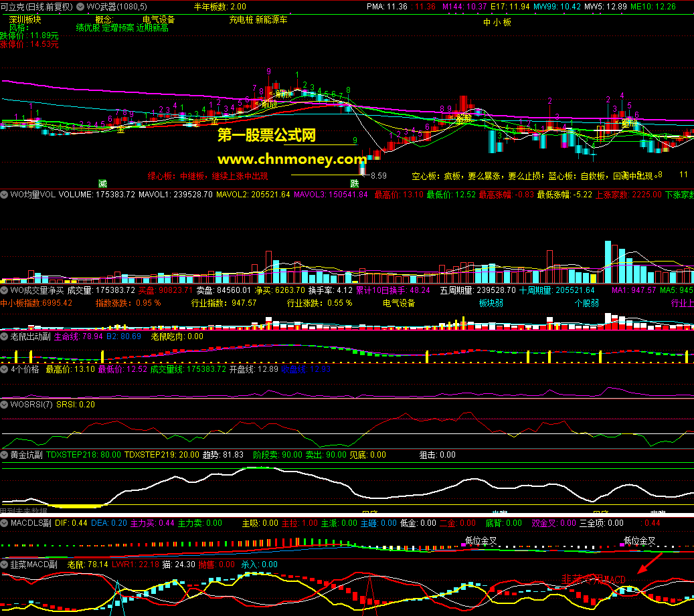694x616 pixels.
Task: Click the 最高涨幅: -0.83 value
Action: coord(507,195)
